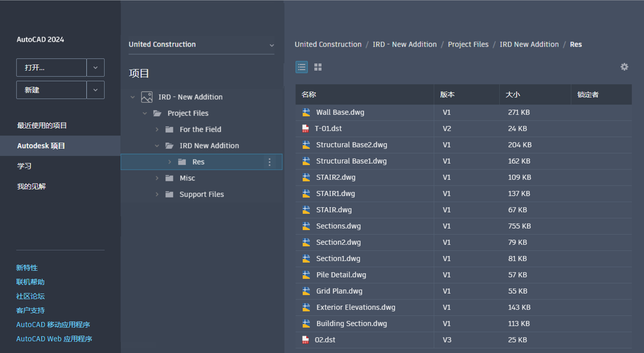644x353 pixels.
Task: Switch to list view icon
Action: (x=302, y=67)
